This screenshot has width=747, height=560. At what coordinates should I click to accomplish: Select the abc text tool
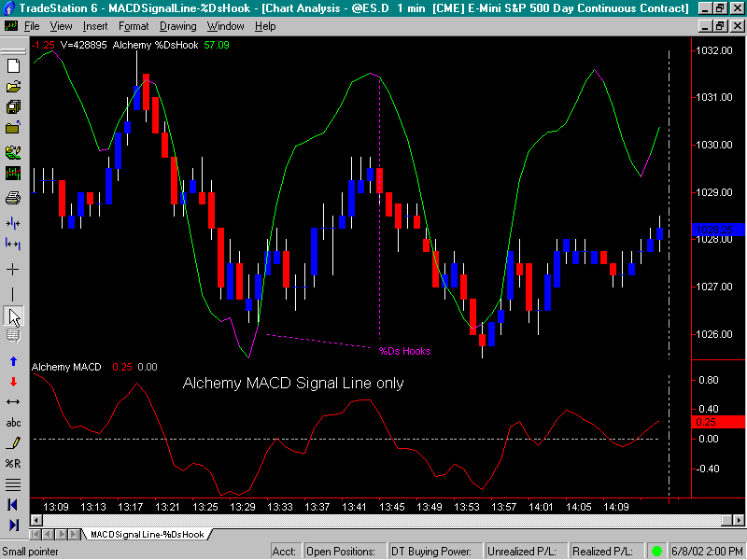[x=13, y=423]
